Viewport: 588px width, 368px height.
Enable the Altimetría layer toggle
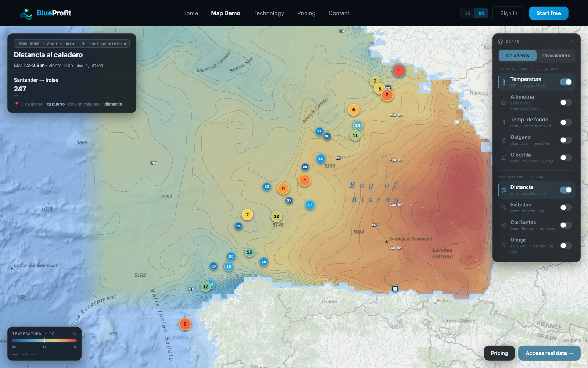click(x=566, y=102)
